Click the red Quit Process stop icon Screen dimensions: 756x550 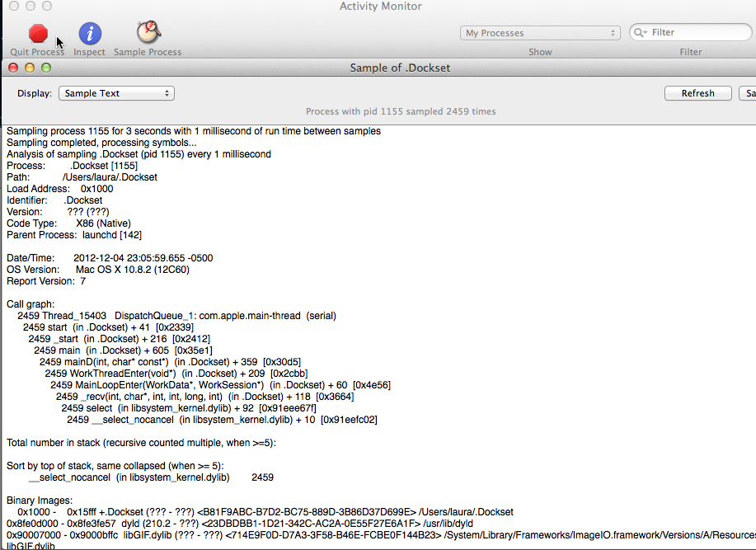(x=38, y=34)
